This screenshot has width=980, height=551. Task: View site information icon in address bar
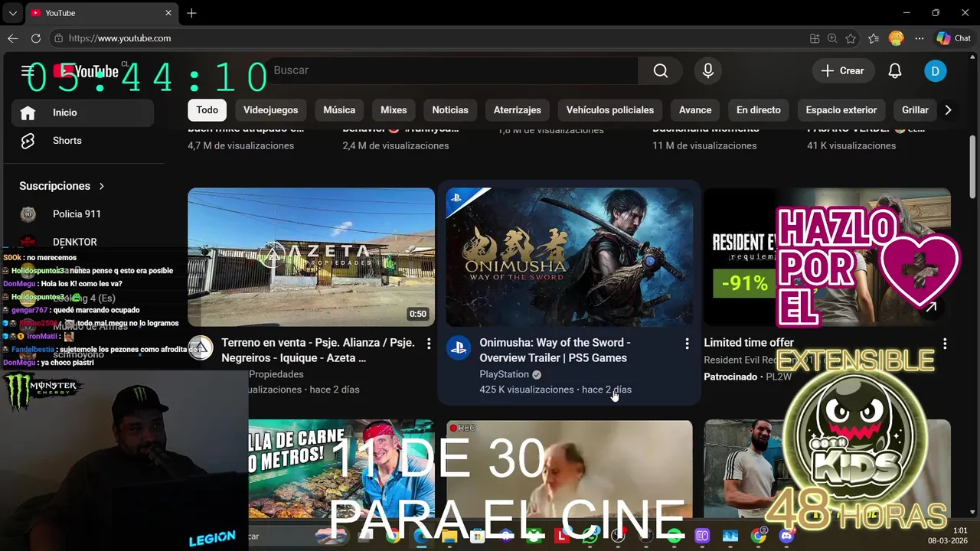[x=58, y=38]
